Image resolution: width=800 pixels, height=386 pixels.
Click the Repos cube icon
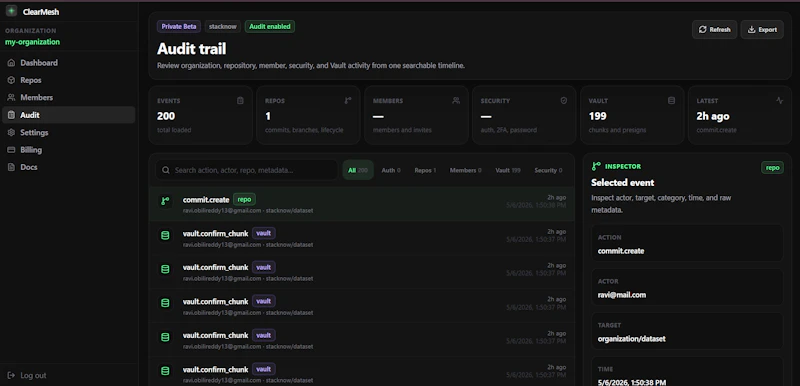(x=11, y=80)
